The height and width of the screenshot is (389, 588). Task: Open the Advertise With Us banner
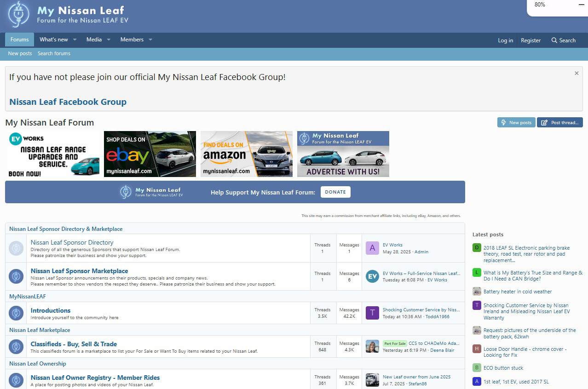343,154
